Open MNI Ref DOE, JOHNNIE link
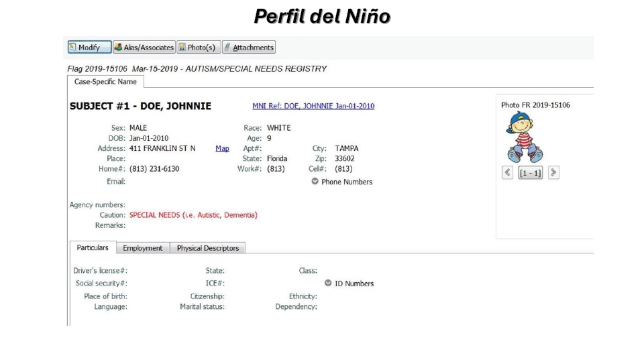Image resolution: width=644 pixels, height=362 pixels. point(313,106)
